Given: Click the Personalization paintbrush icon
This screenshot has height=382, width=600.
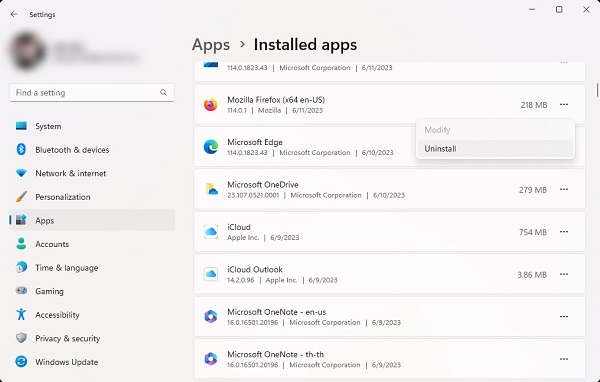Looking at the screenshot, I should 21,197.
